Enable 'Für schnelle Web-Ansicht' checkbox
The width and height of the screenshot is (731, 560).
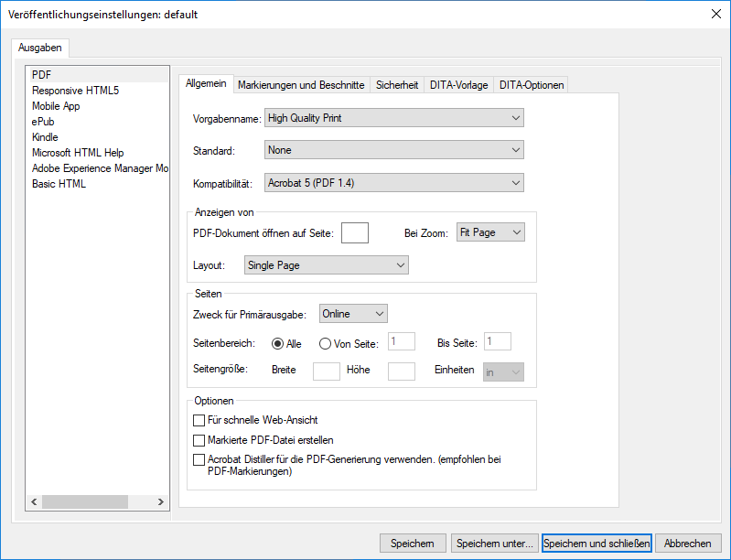point(199,420)
